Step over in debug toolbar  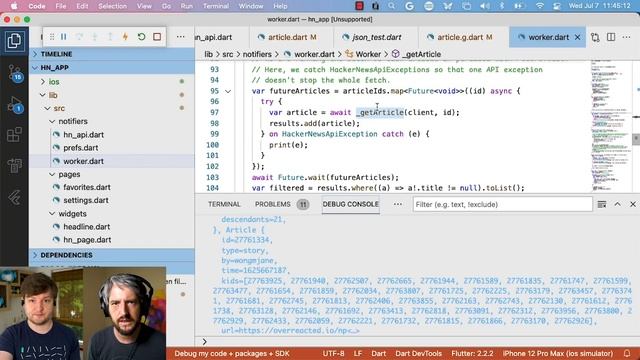79,37
